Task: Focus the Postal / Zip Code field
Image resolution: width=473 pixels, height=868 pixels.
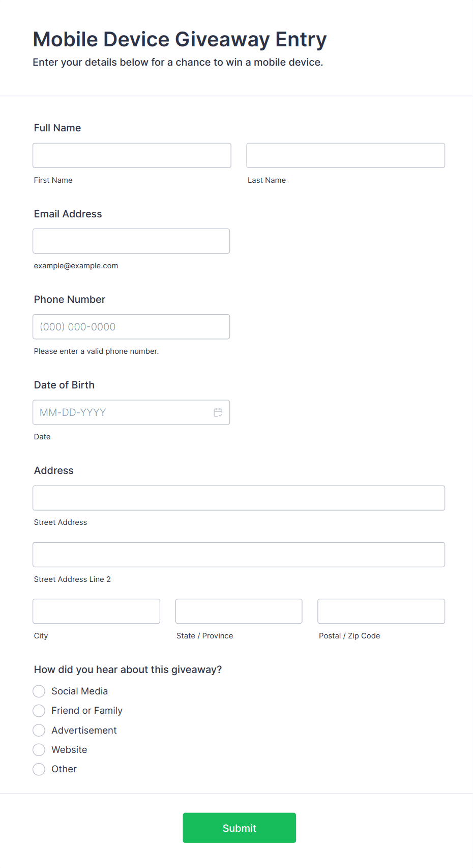Action: 381,611
